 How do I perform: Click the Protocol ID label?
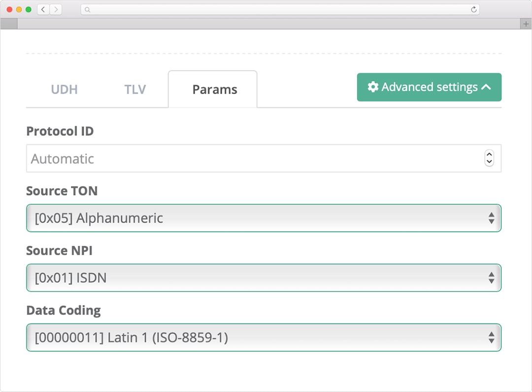(60, 131)
